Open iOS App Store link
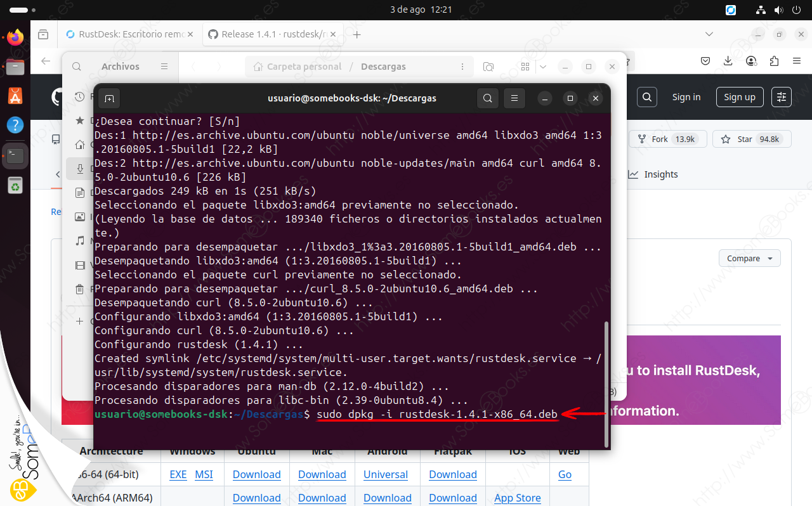This screenshot has width=812, height=506. click(x=518, y=498)
